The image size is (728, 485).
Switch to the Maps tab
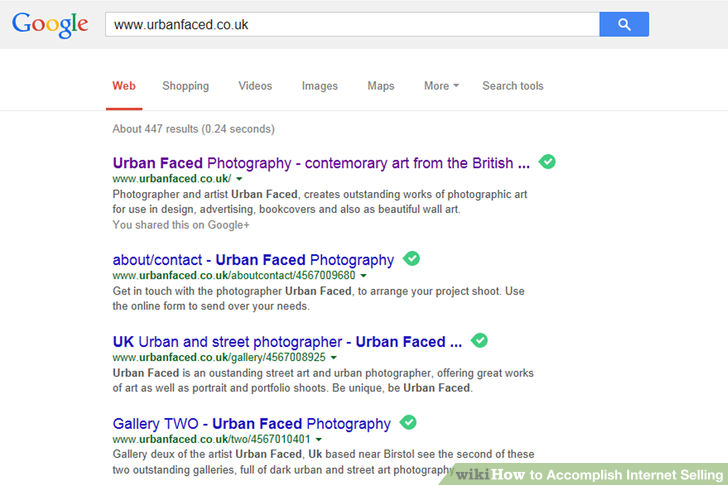[381, 86]
